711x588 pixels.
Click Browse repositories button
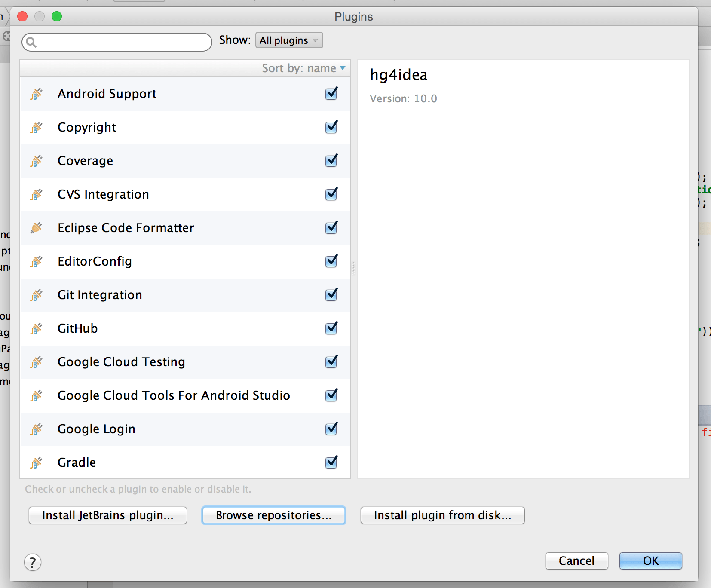pyautogui.click(x=274, y=515)
